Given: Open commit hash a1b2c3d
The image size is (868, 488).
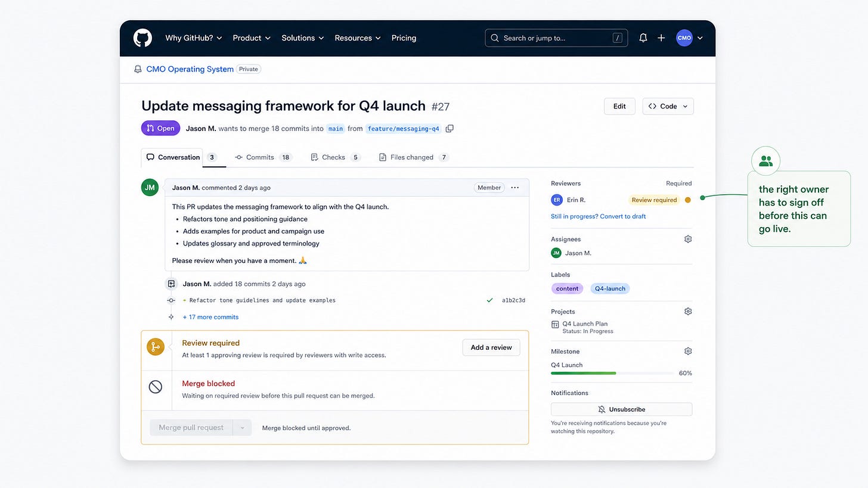Looking at the screenshot, I should coord(513,300).
